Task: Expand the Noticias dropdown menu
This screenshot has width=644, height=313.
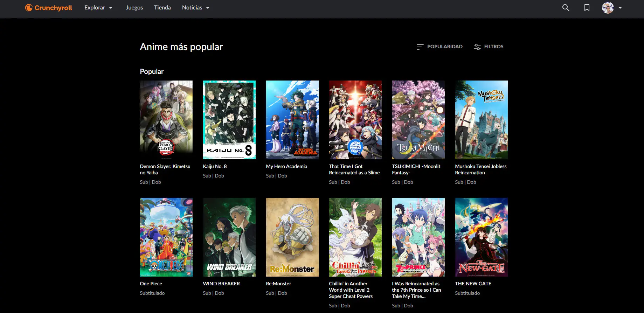Action: coord(196,8)
